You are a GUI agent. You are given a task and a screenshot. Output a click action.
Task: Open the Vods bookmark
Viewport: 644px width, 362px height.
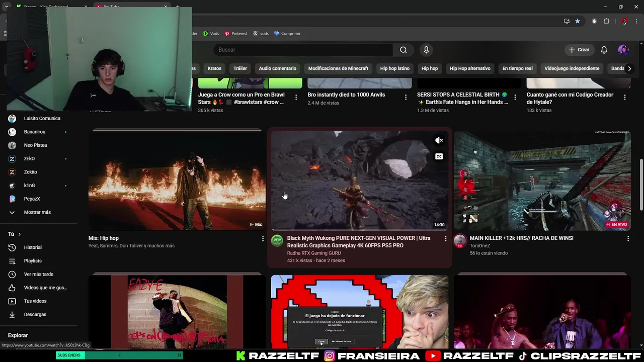211,33
